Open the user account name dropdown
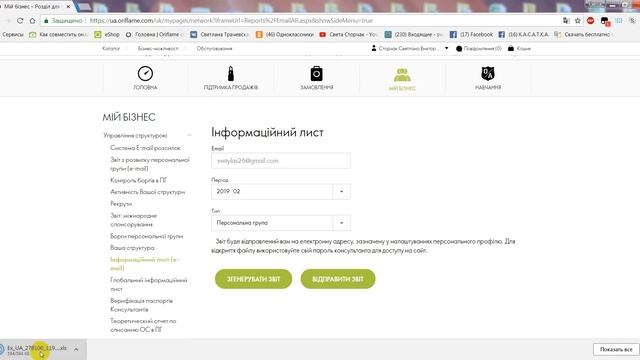The image size is (640, 360). (x=410, y=48)
